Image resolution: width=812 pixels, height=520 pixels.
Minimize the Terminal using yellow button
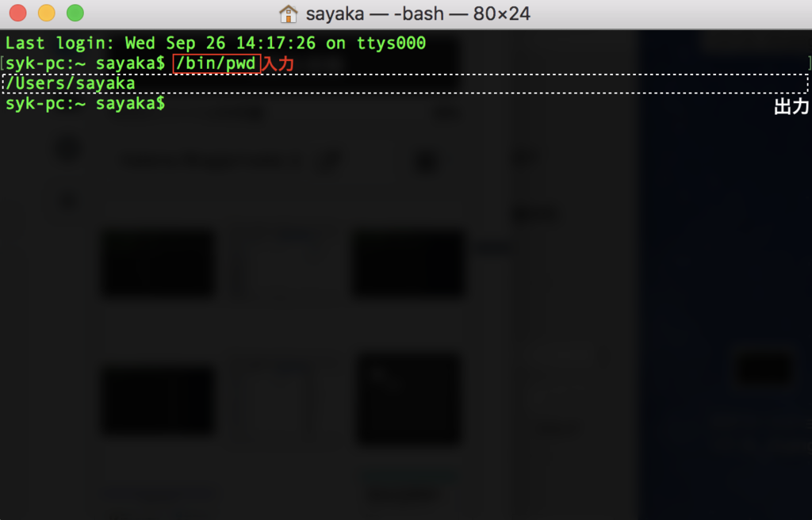coord(47,13)
